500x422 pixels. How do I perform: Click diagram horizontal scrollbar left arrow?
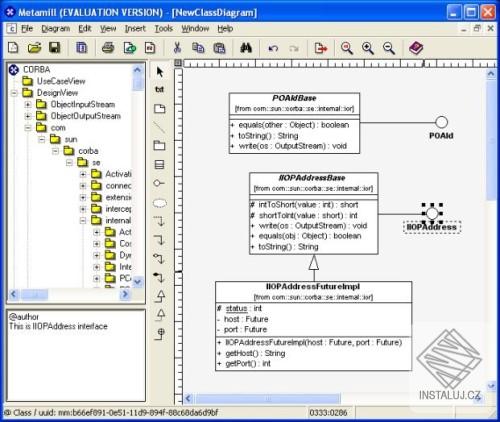(188, 398)
